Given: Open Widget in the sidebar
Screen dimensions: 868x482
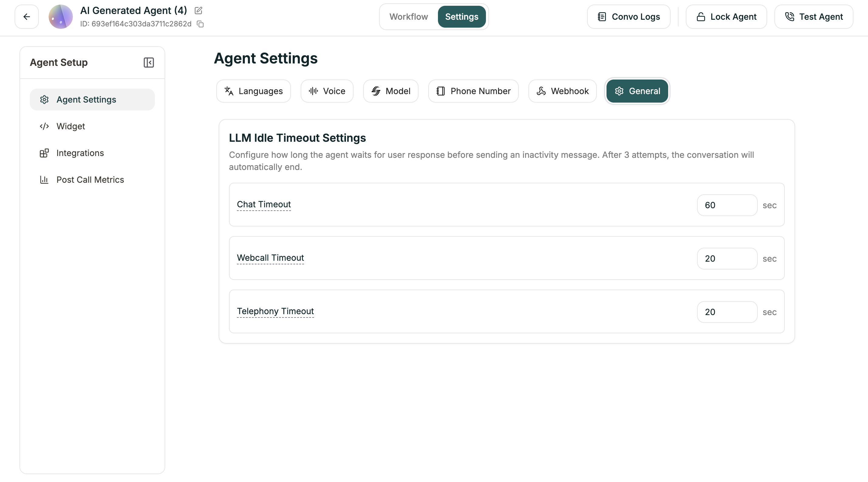Looking at the screenshot, I should (x=70, y=126).
